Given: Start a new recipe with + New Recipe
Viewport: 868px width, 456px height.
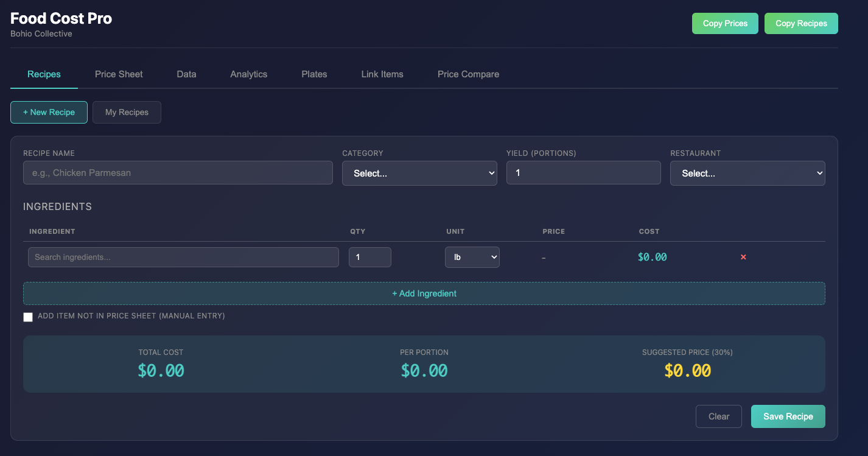Looking at the screenshot, I should coord(49,112).
